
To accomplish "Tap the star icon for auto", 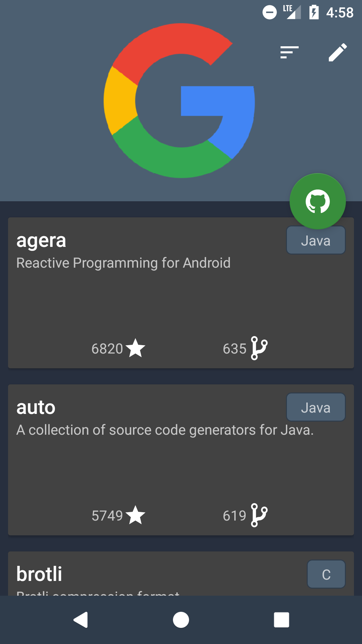I will point(135,515).
